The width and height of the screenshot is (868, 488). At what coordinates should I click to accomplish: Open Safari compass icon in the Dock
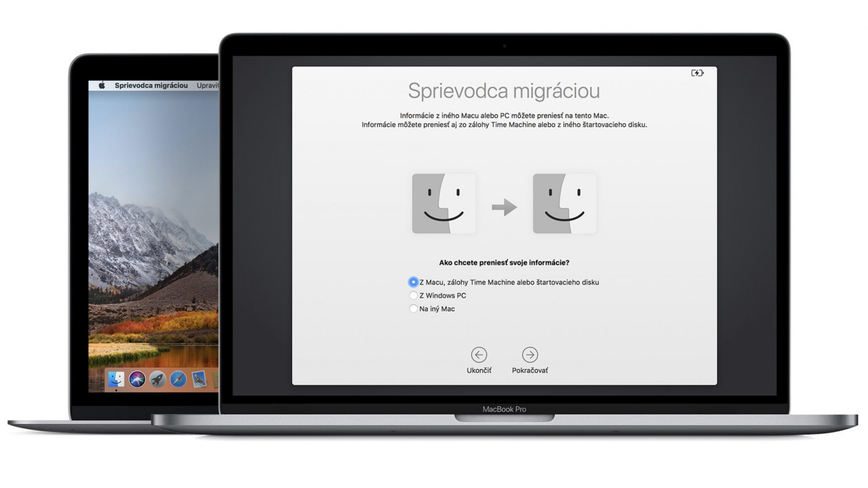178,379
